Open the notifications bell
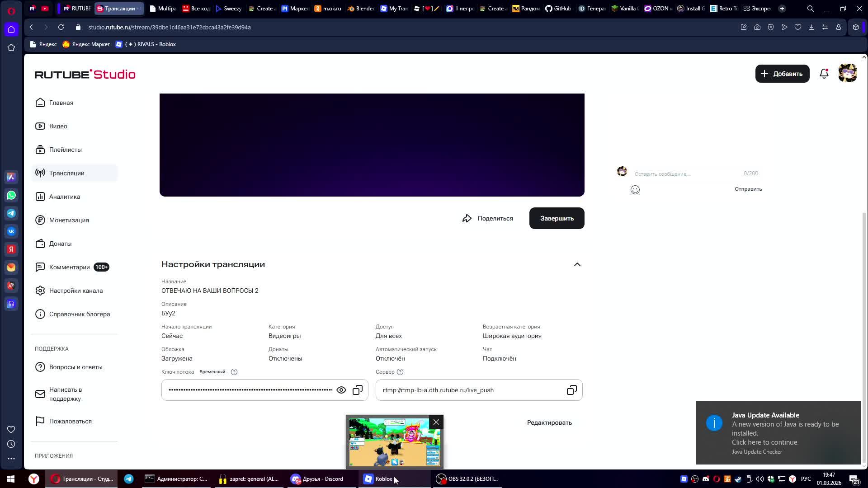 pyautogui.click(x=824, y=74)
